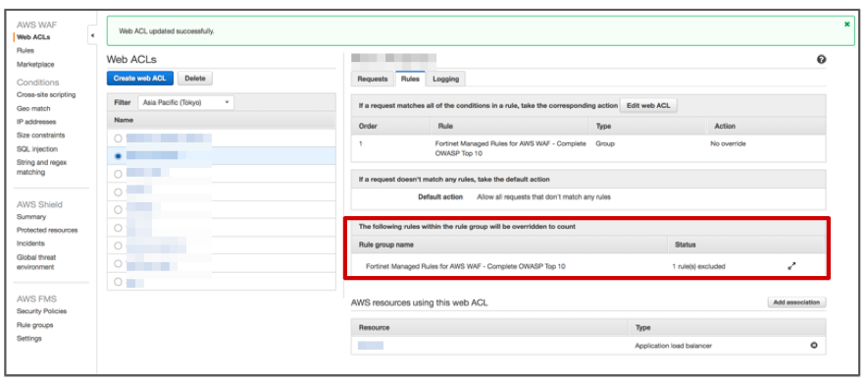Screen dimensions: 868x382
Task: Open the help question mark icon
Action: 822,59
